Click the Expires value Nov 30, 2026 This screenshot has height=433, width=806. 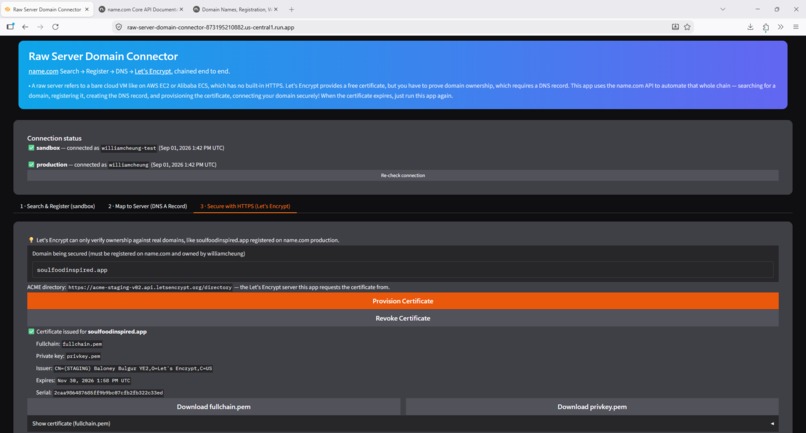(x=94, y=381)
